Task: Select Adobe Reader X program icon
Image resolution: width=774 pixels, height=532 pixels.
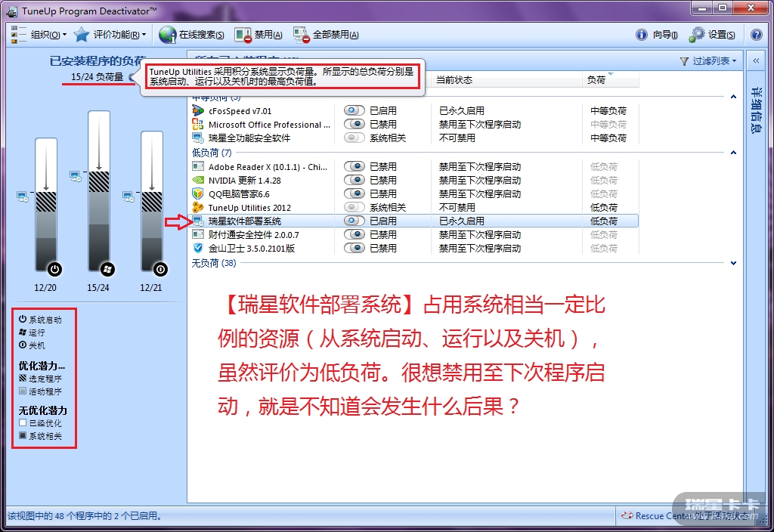Action: tap(198, 166)
